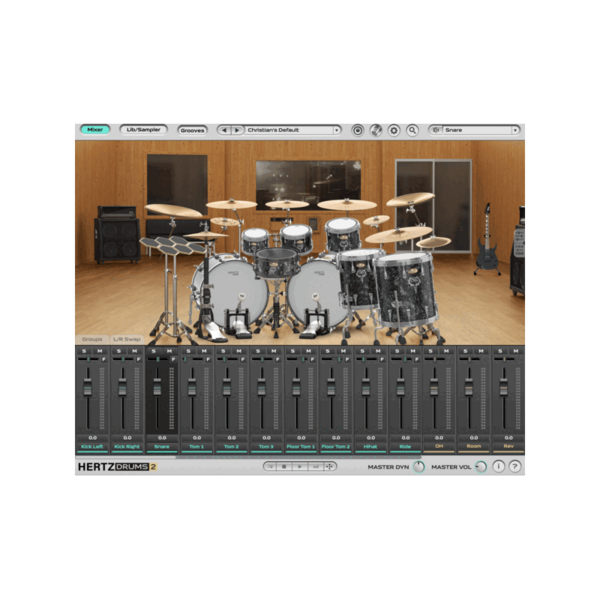Click the hexagonal electronic pad in the kit
Screen dimensions: 600x600
[x=171, y=246]
